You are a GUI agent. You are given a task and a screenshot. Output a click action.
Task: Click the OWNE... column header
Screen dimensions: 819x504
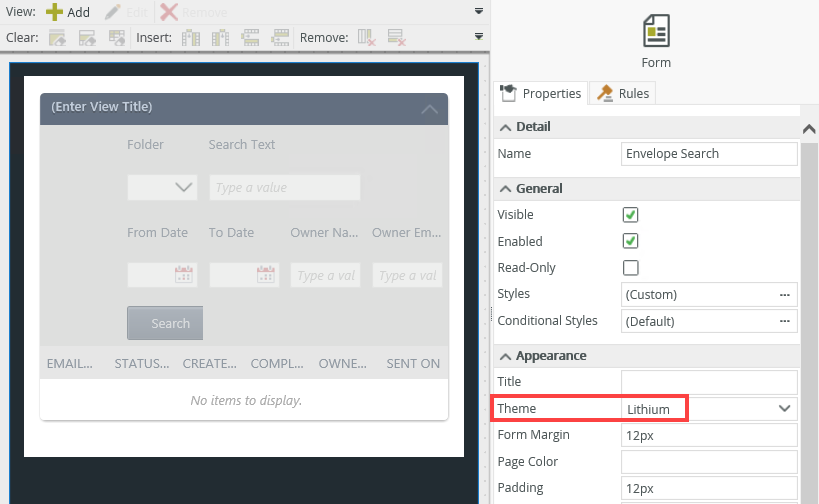click(343, 364)
